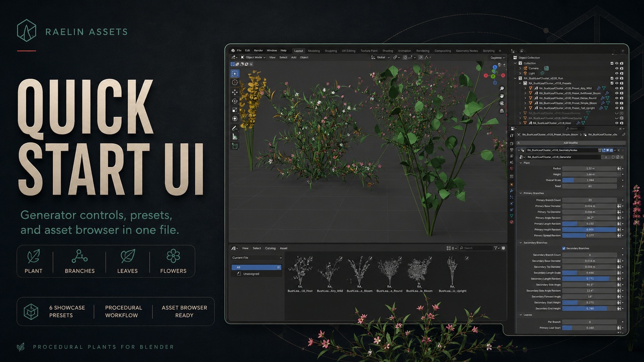Hide Preset_Airy_Wild using its eye icon
Image resolution: width=644 pixels, height=362 pixels.
[x=617, y=88]
